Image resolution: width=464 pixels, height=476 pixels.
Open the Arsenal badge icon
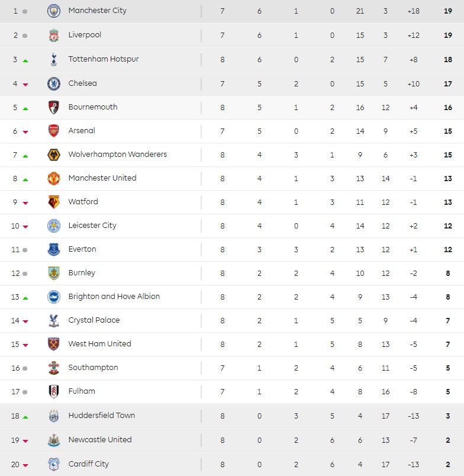54,131
